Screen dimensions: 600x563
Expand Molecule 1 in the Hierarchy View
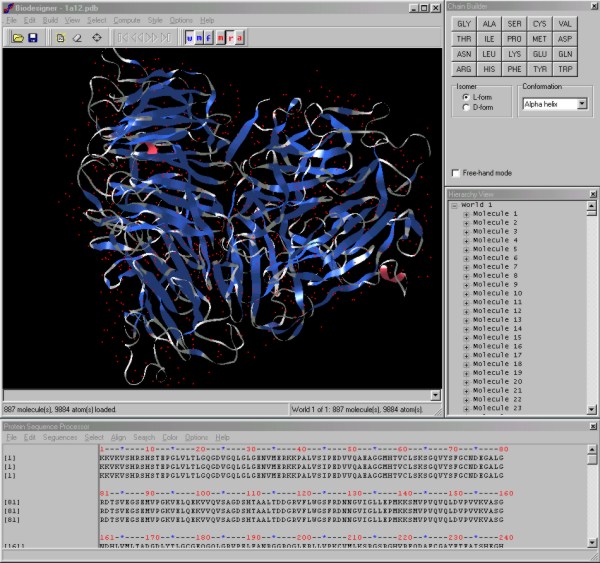[x=466, y=214]
